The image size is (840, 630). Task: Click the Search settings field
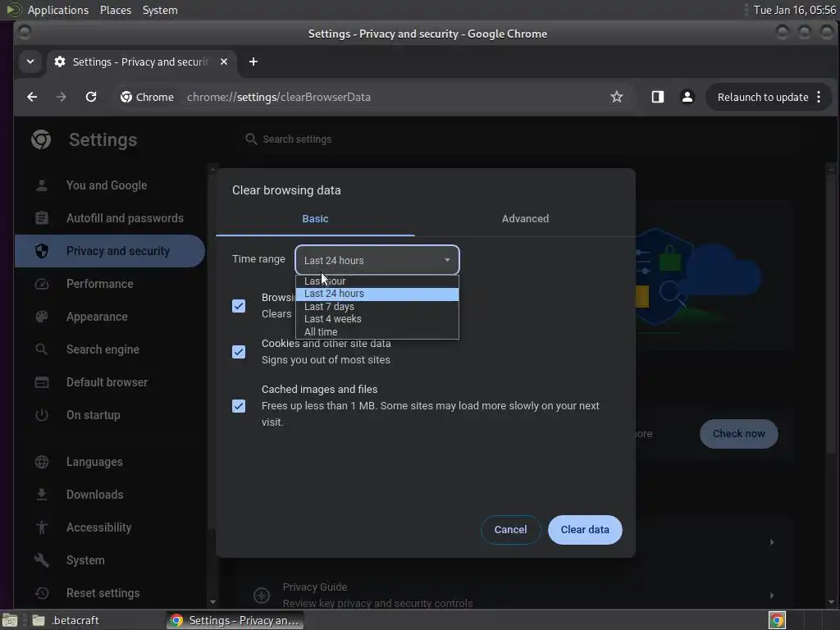519,139
